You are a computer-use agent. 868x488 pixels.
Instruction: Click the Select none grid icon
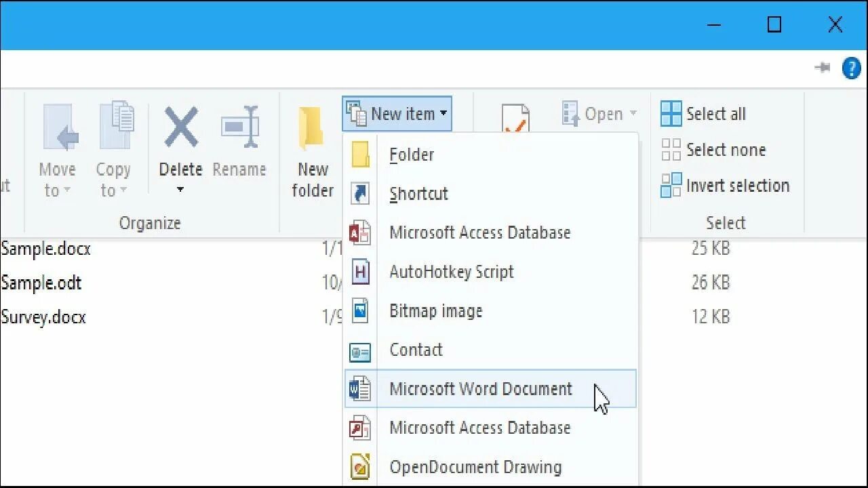coord(671,150)
